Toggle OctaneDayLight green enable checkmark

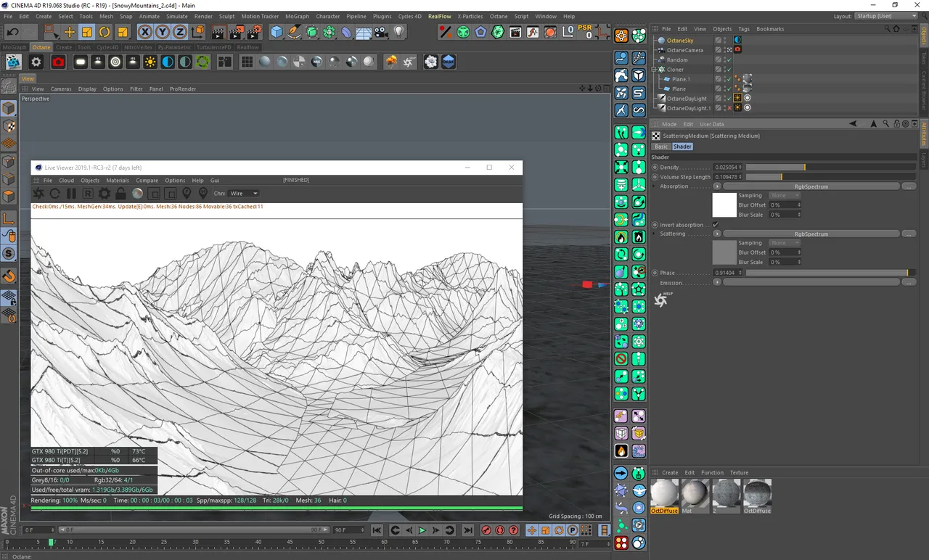coord(728,98)
